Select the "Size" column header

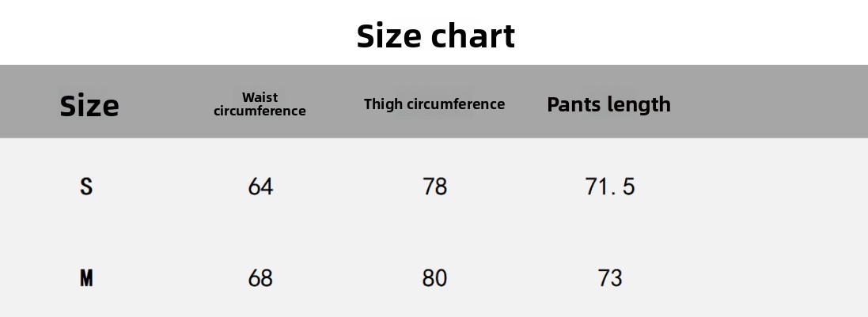click(x=89, y=105)
